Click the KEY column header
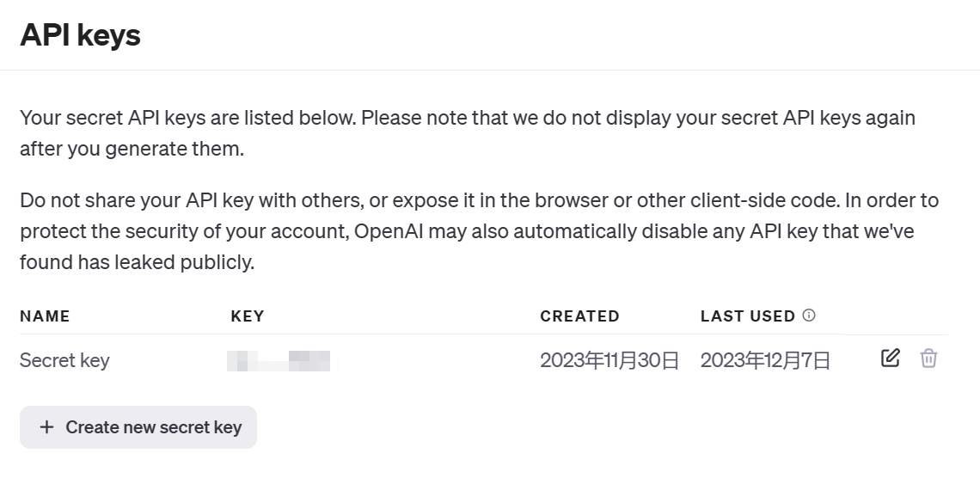Image resolution: width=980 pixels, height=478 pixels. click(x=248, y=316)
